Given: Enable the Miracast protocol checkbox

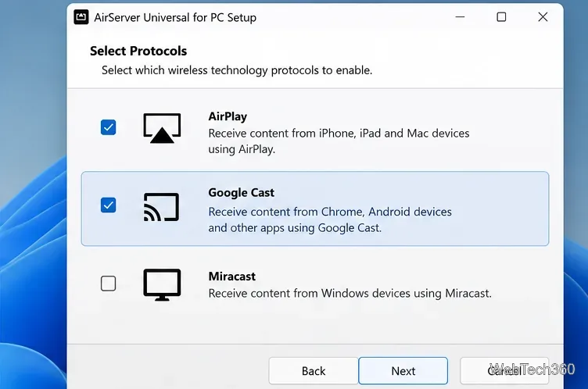Looking at the screenshot, I should [x=109, y=284].
